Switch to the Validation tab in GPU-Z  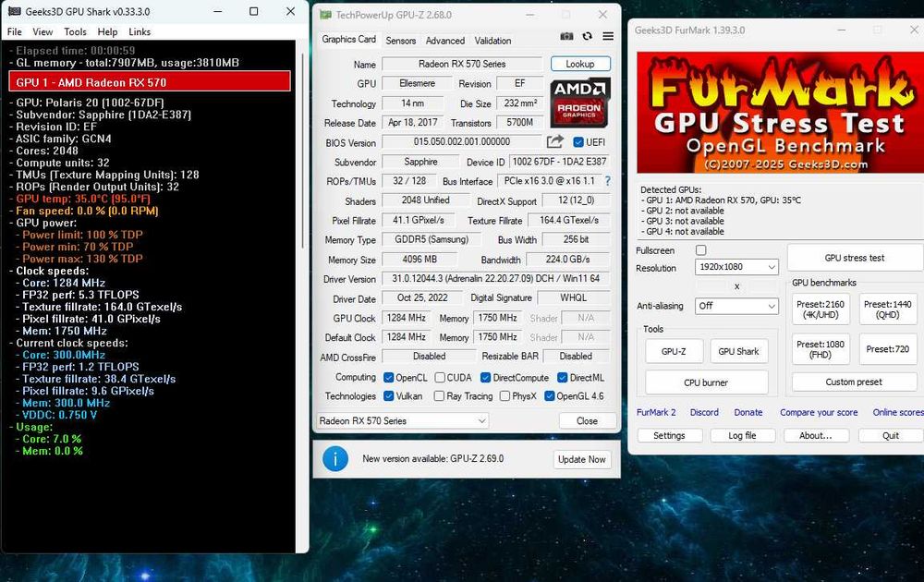click(492, 41)
